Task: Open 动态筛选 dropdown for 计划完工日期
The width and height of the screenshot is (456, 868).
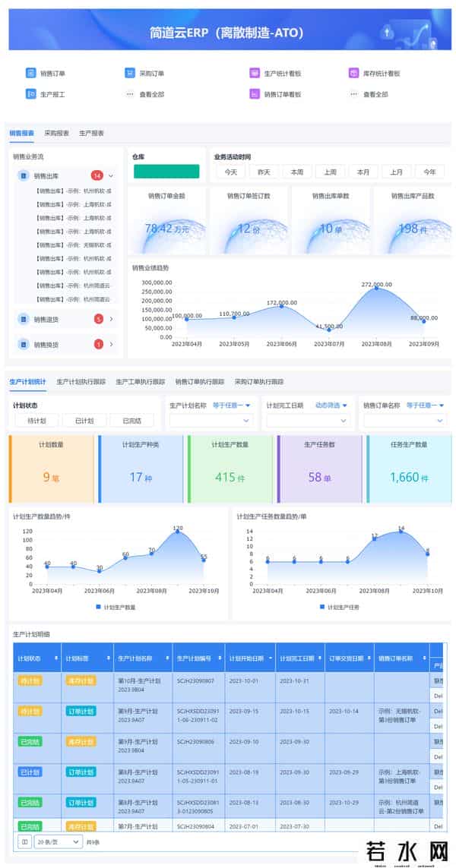Action: pos(331,406)
